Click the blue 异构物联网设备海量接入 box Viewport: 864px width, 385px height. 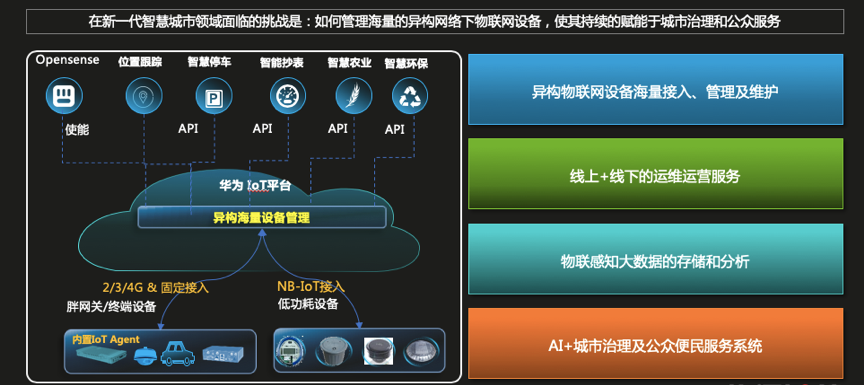[655, 89]
